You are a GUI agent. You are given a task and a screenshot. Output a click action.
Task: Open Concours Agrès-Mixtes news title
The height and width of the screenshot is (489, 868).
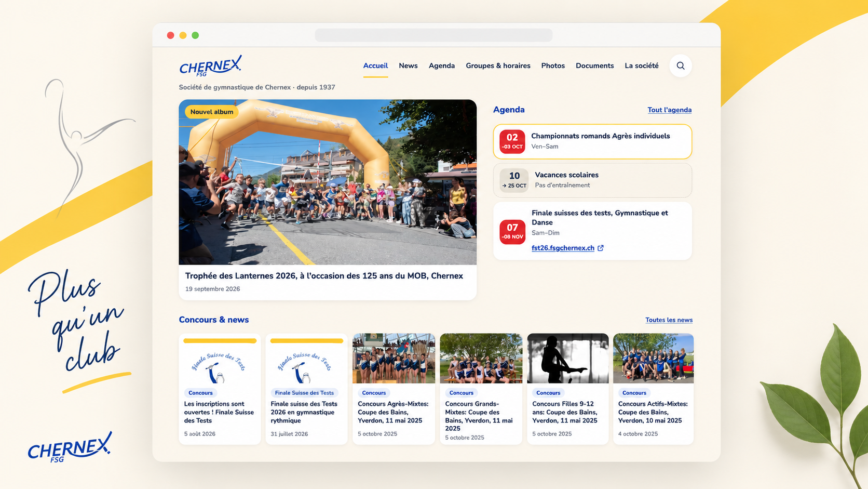pyautogui.click(x=393, y=412)
